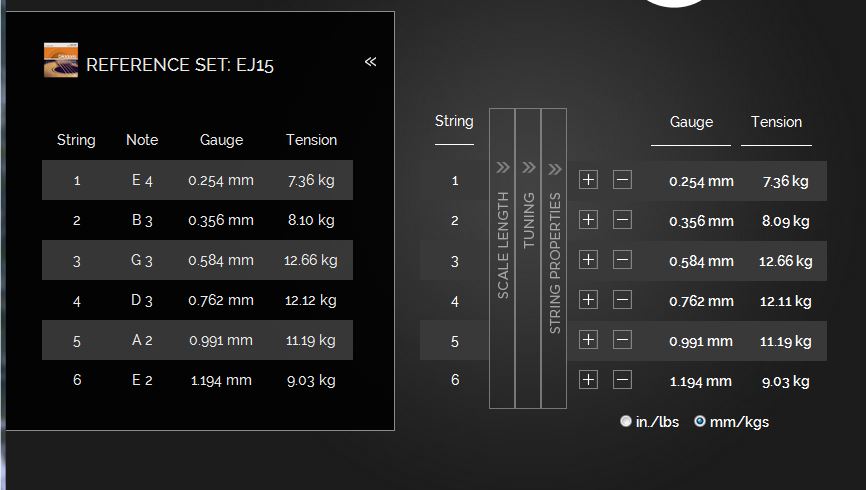
Task: Increase gauge of string 1 with plus
Action: point(588,180)
